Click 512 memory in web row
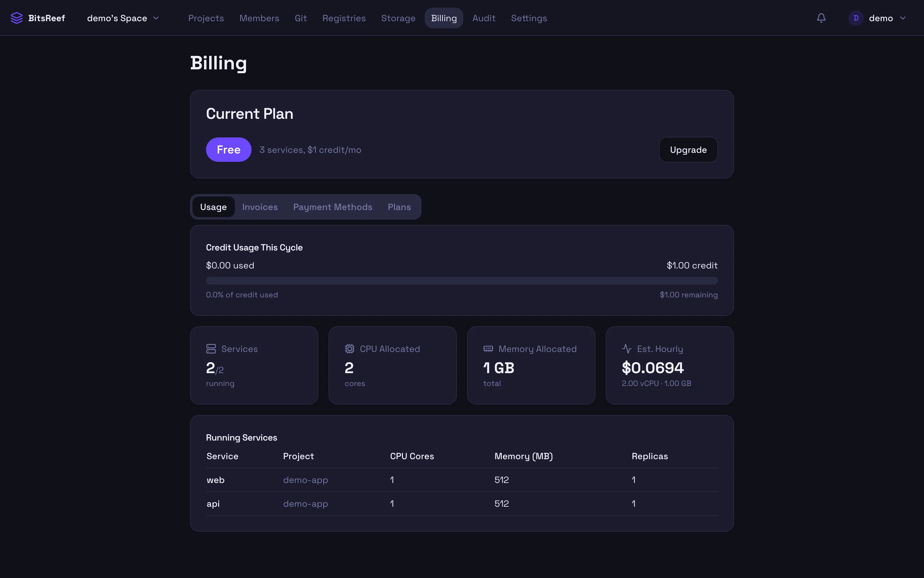The image size is (924, 578). (x=501, y=480)
